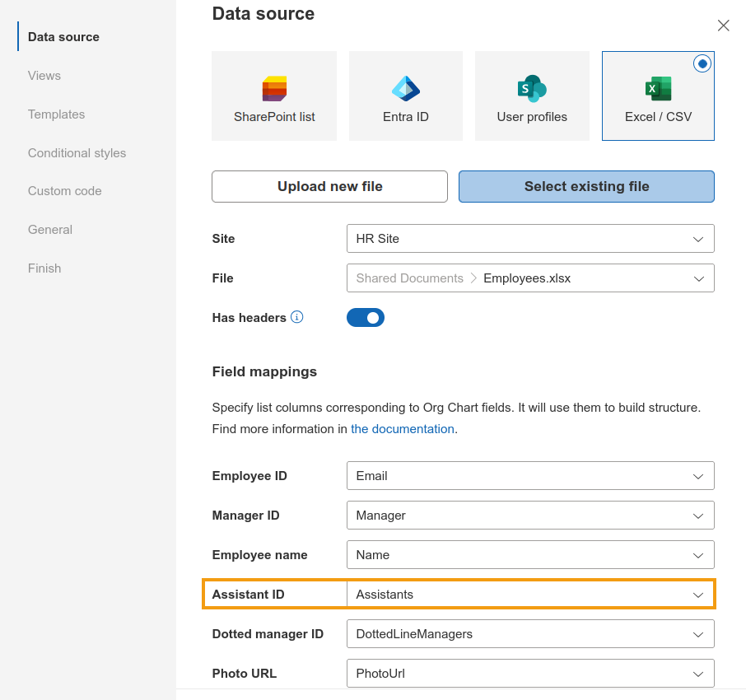Go to the Custom code step

(x=65, y=191)
